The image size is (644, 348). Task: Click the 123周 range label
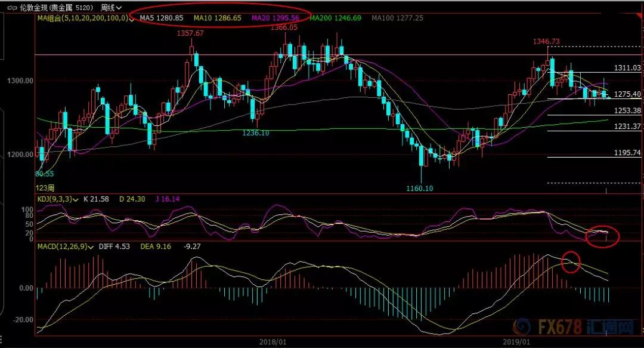[x=45, y=188]
